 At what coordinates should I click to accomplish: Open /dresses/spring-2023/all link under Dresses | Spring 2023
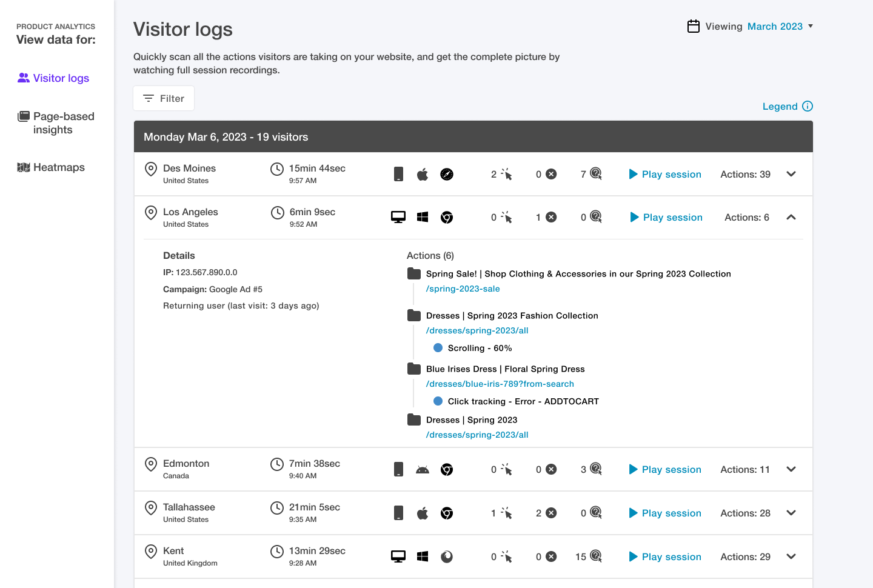click(x=477, y=435)
